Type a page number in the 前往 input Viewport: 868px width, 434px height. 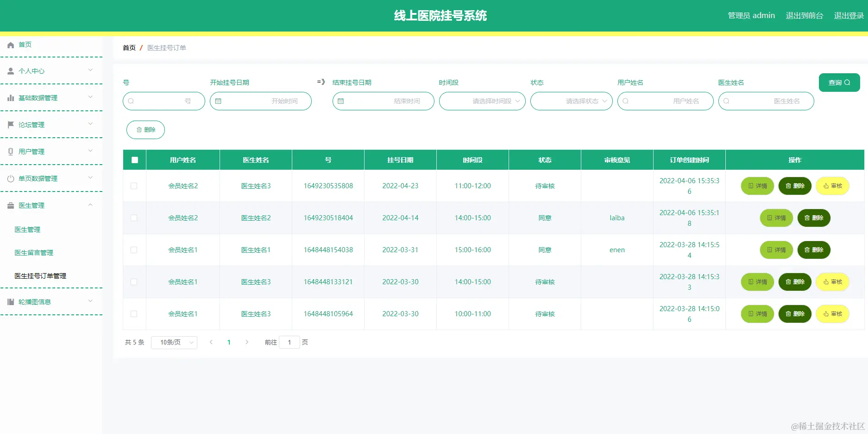point(289,342)
